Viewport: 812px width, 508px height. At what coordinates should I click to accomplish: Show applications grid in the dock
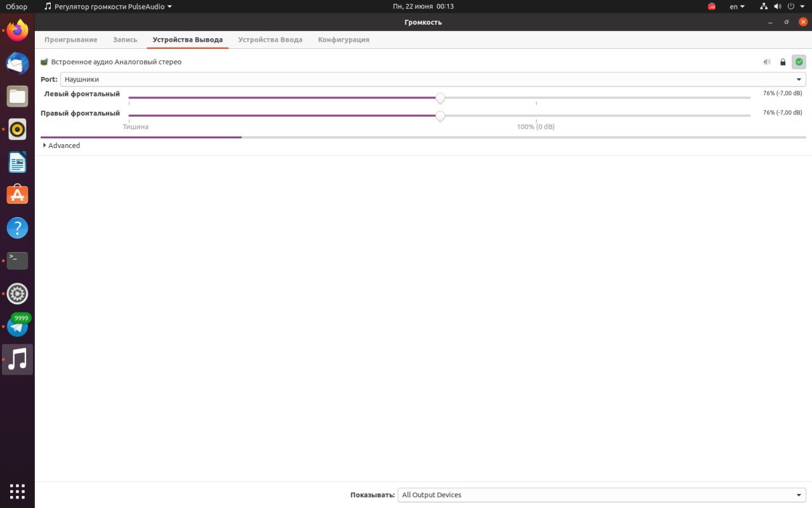17,491
